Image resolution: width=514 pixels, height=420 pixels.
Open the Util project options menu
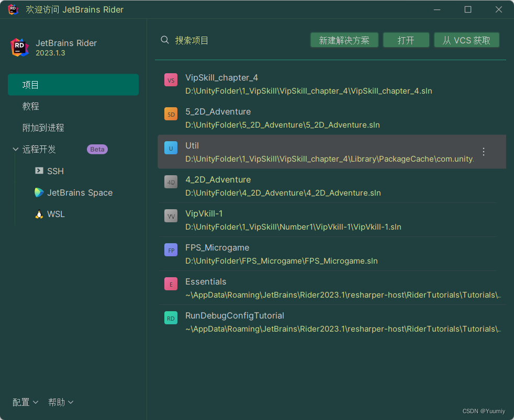point(483,152)
